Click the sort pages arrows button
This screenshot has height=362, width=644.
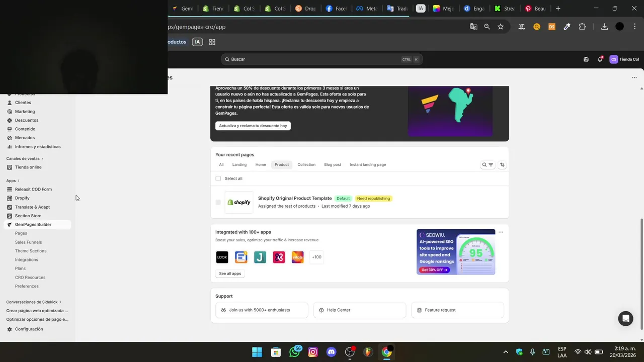pyautogui.click(x=502, y=165)
